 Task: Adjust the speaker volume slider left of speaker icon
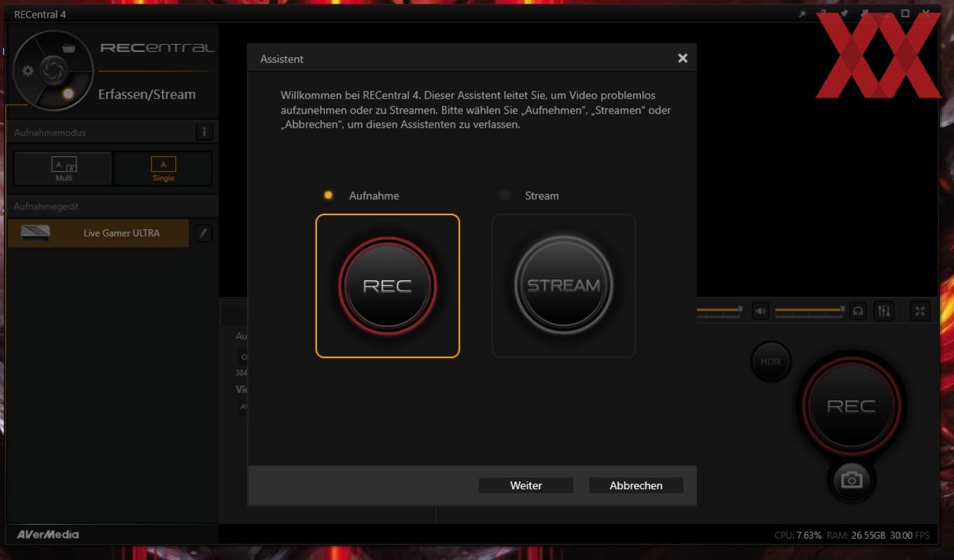(x=719, y=310)
